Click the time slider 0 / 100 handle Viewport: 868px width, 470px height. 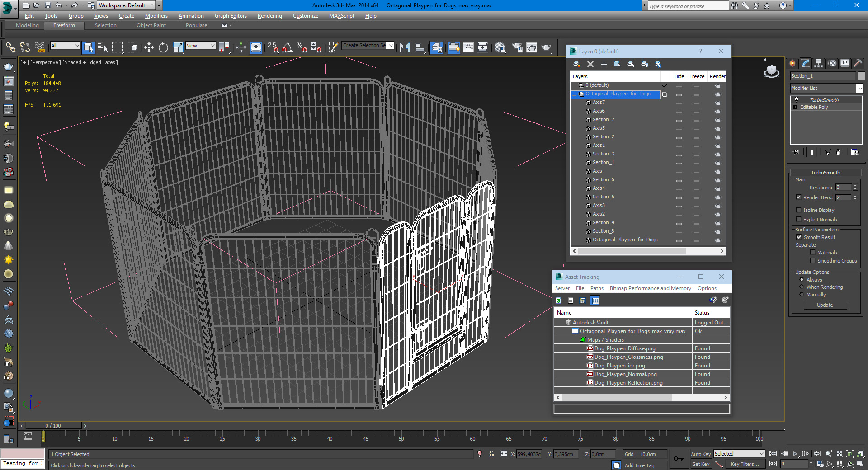click(x=53, y=426)
